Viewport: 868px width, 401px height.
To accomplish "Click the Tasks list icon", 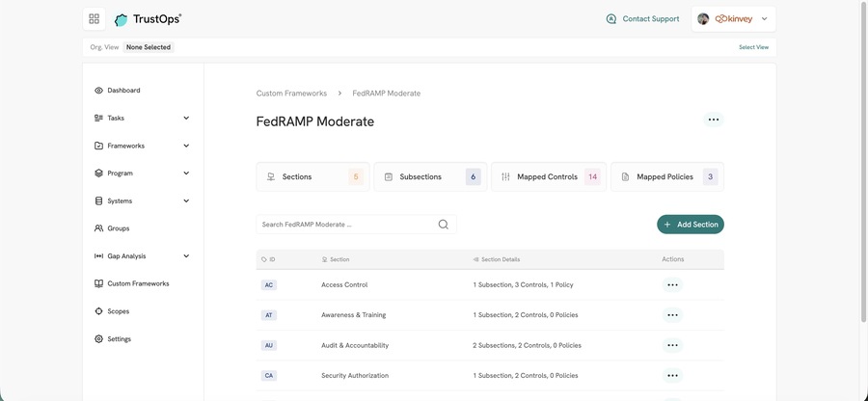I will [98, 118].
